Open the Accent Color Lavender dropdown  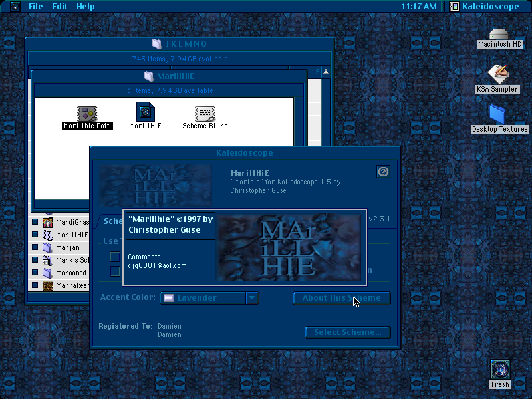tap(209, 298)
